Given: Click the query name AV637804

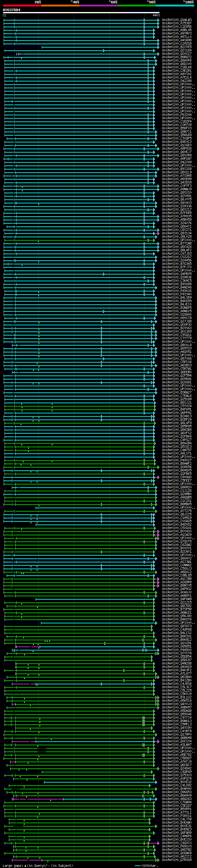Looking at the screenshot, I should (11, 10).
